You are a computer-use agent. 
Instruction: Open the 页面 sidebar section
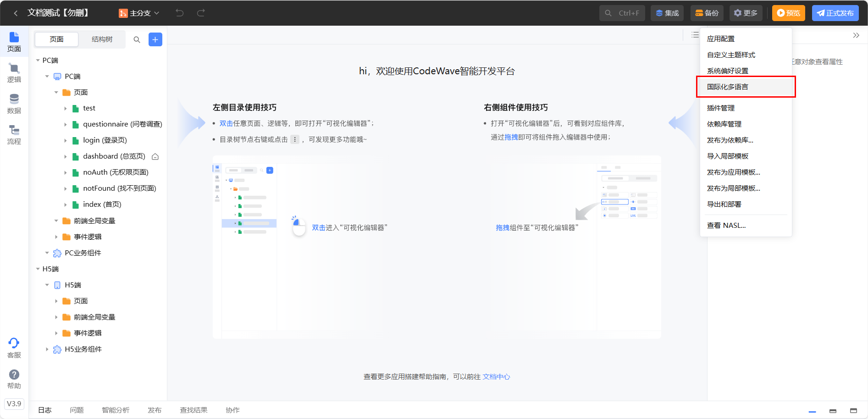(x=14, y=42)
